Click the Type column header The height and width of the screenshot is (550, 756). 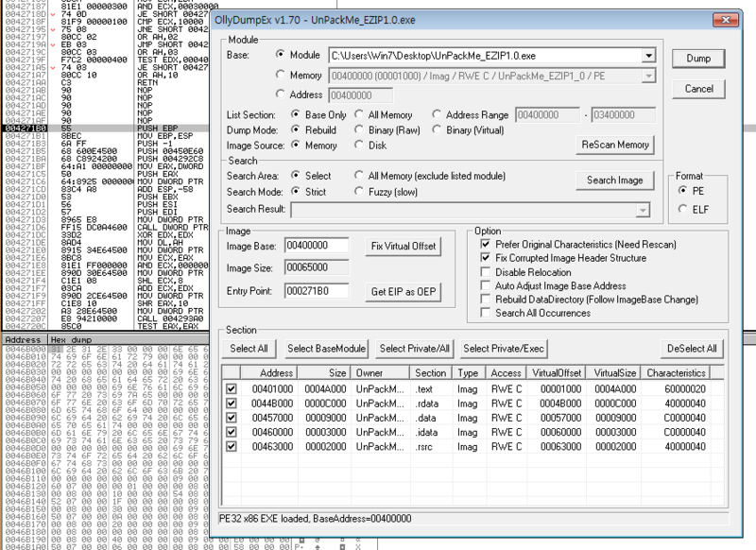pyautogui.click(x=469, y=373)
